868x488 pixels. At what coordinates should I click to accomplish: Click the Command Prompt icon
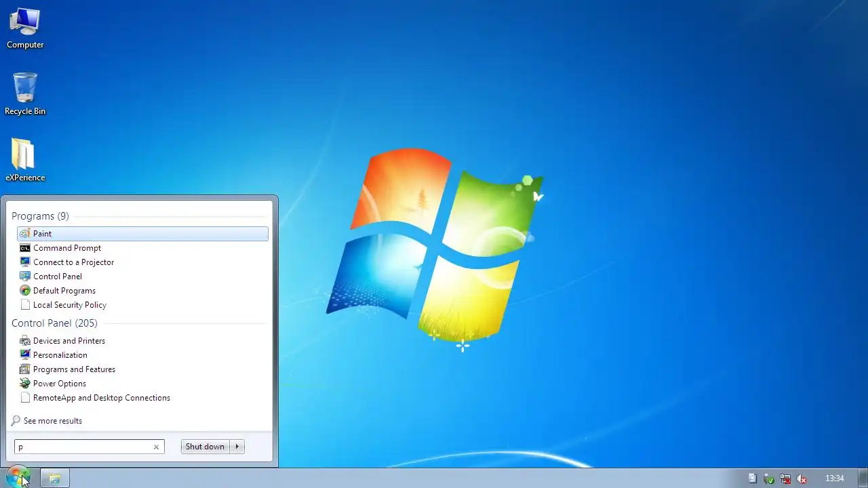(25, 248)
